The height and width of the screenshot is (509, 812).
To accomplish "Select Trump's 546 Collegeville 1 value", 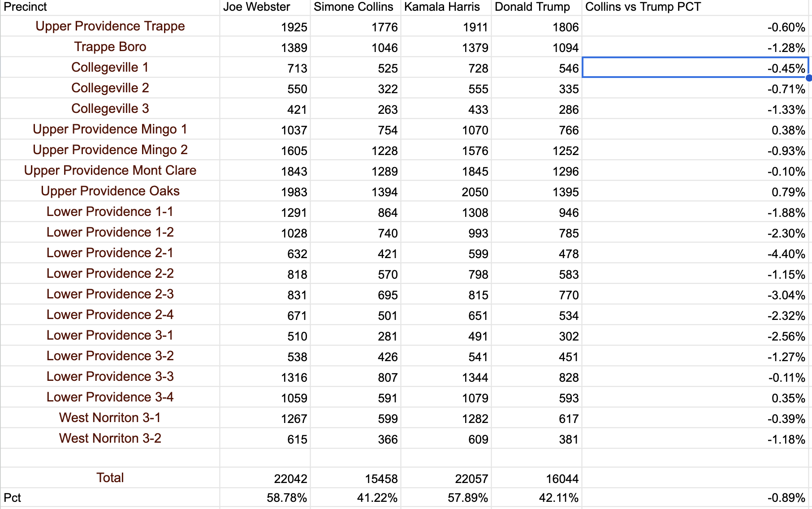I will tap(537, 68).
